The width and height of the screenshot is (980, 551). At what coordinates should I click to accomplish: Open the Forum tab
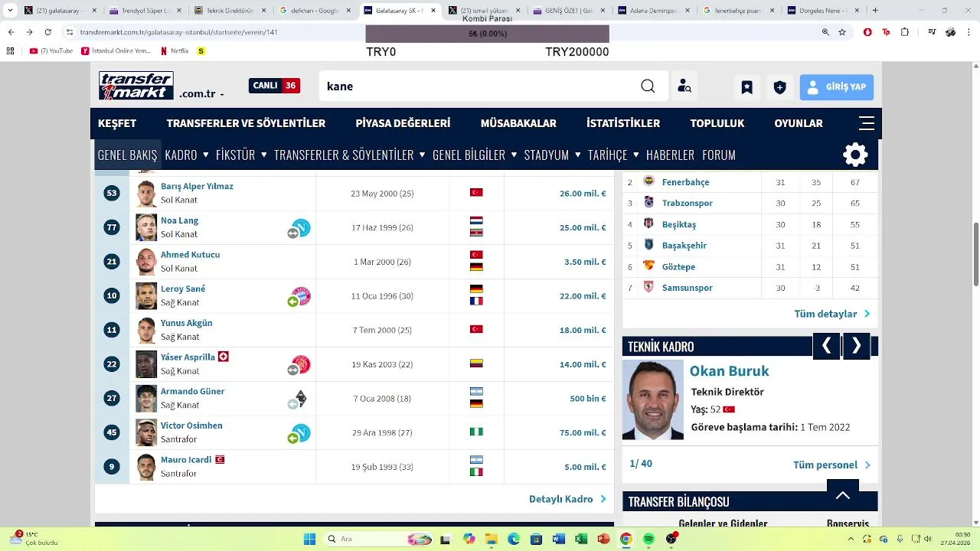pyautogui.click(x=719, y=155)
